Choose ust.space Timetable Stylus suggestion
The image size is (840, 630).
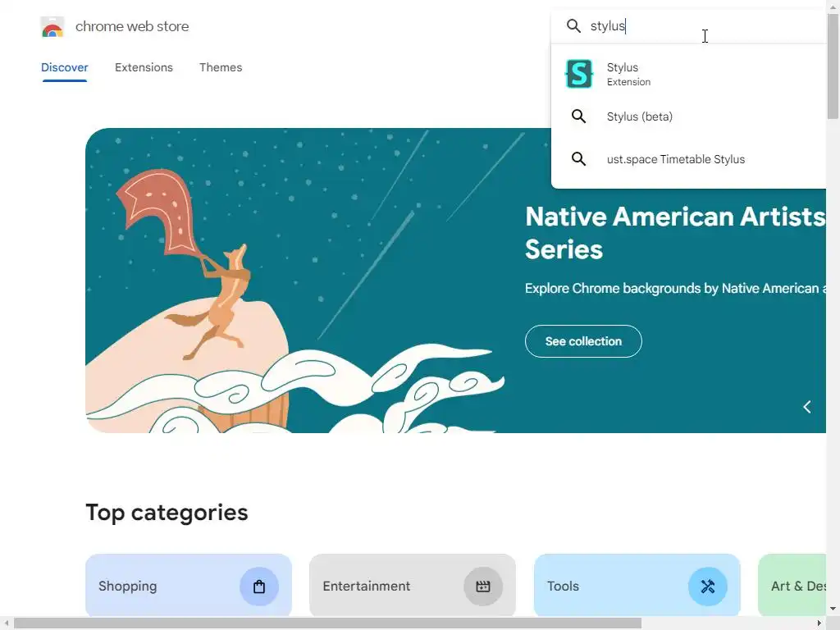(689, 159)
